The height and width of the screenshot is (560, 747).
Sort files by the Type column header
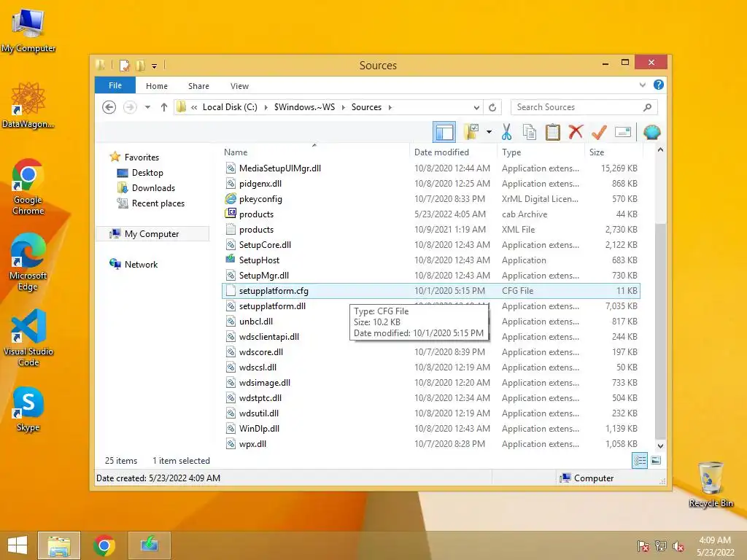pyautogui.click(x=541, y=152)
